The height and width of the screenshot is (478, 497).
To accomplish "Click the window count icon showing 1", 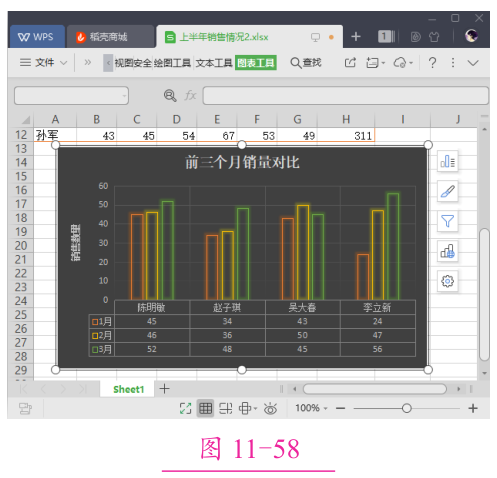I will click(386, 36).
